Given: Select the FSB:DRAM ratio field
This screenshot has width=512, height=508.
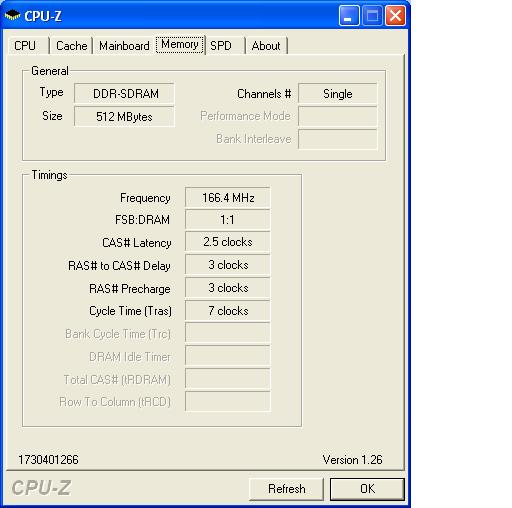Looking at the screenshot, I should tap(228, 220).
